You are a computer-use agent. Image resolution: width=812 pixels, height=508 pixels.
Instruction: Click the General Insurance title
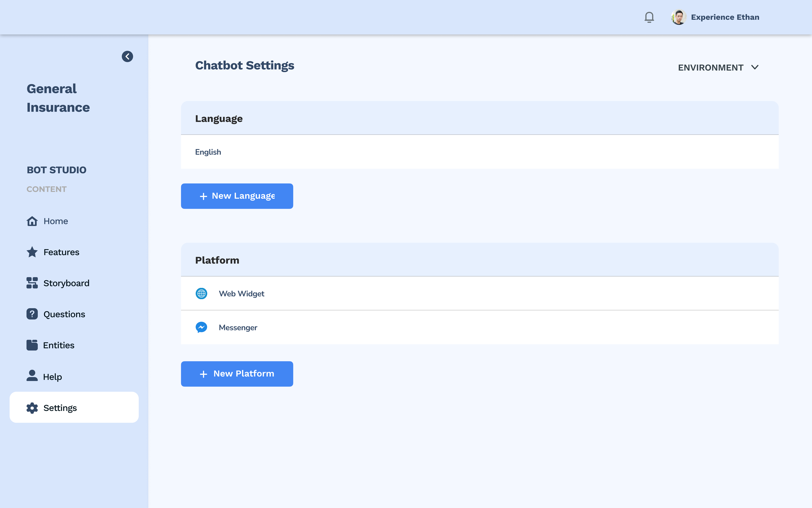pyautogui.click(x=58, y=98)
